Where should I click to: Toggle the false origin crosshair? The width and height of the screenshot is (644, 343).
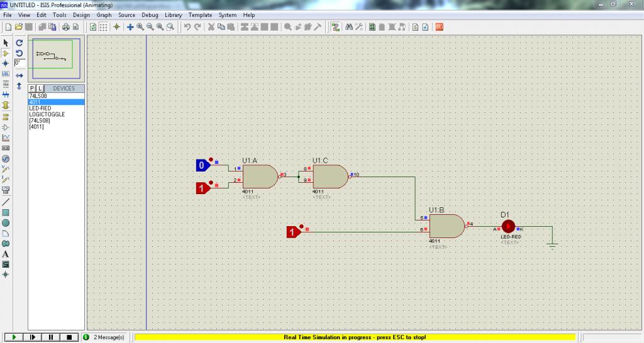click(x=116, y=27)
